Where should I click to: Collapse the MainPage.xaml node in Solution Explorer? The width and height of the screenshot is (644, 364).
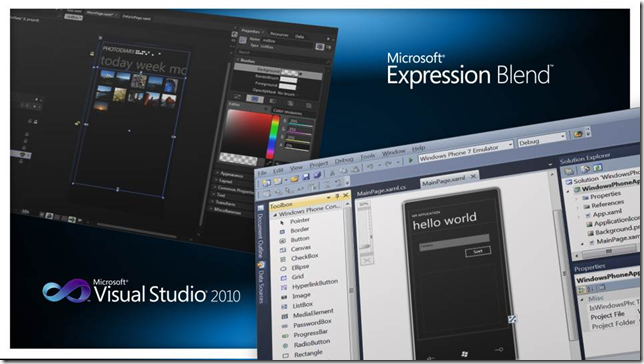click(582, 244)
